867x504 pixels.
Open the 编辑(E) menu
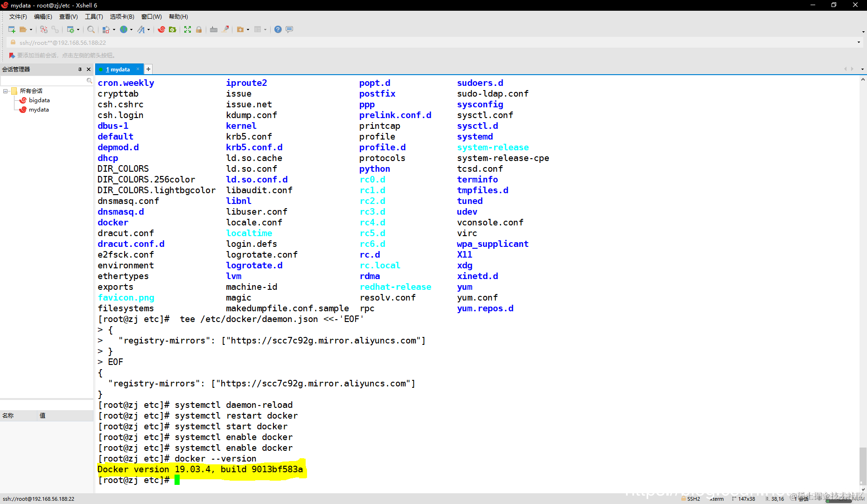tap(43, 17)
